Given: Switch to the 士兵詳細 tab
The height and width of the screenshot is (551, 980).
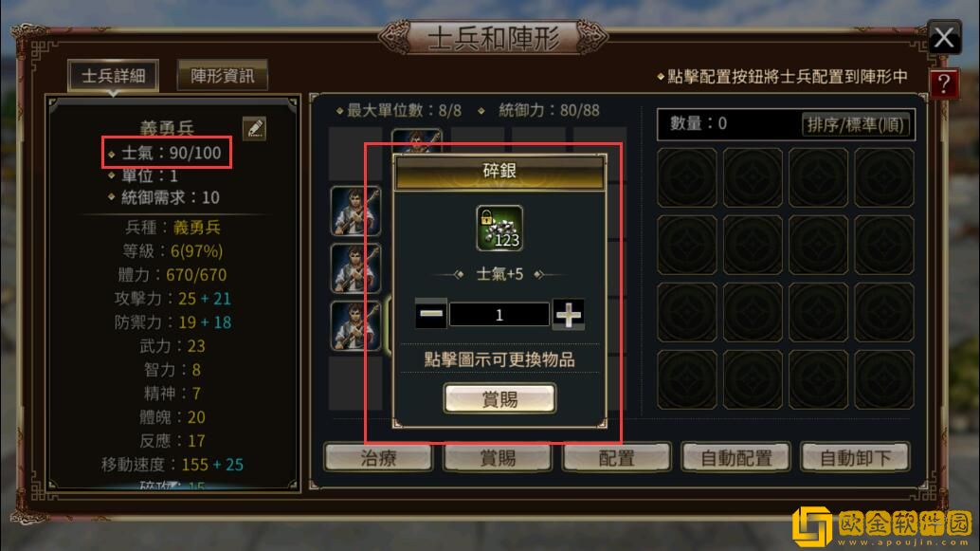Looking at the screenshot, I should [113, 76].
